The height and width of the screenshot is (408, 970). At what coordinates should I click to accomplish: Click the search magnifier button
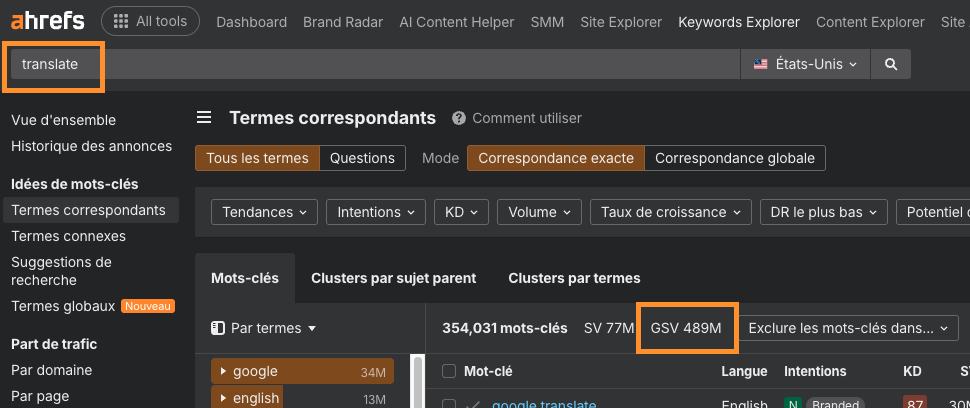click(891, 64)
